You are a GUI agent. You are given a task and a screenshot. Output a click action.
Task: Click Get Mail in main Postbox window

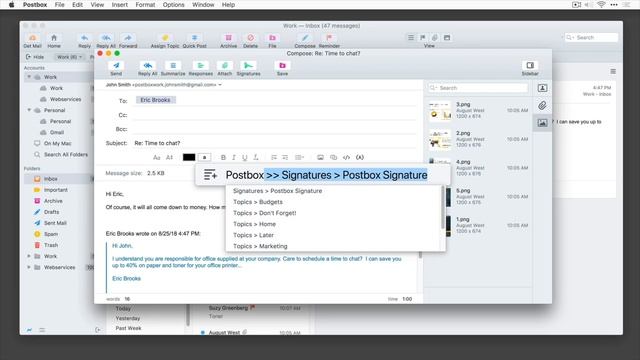(33, 41)
